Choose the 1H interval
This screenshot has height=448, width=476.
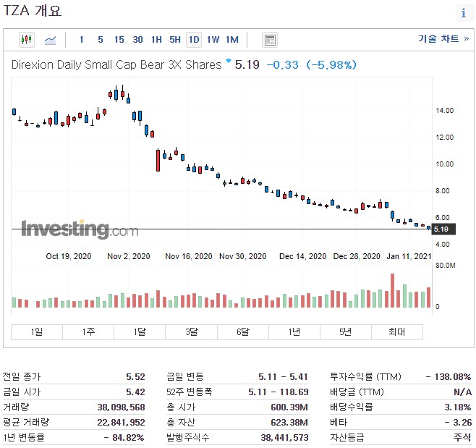coord(157,40)
